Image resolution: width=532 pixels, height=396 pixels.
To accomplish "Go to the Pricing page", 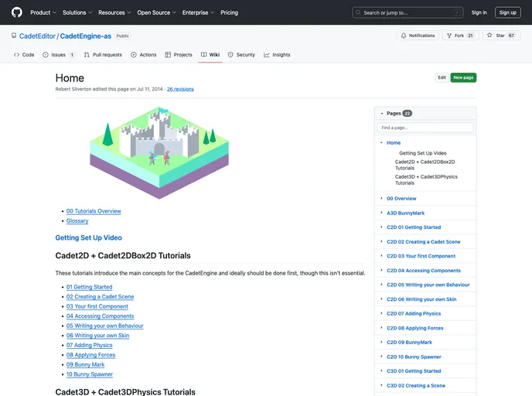I will click(x=230, y=12).
